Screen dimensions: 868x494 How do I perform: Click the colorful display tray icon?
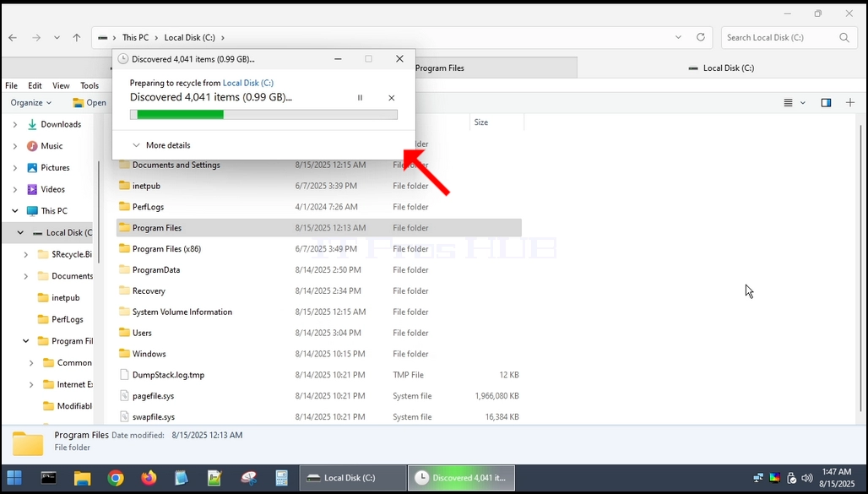click(x=775, y=477)
